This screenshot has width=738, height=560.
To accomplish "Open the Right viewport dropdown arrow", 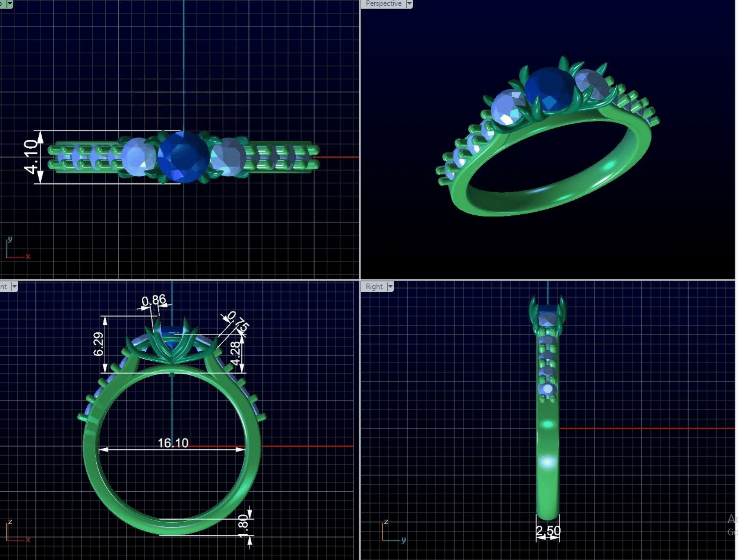I will (x=390, y=286).
